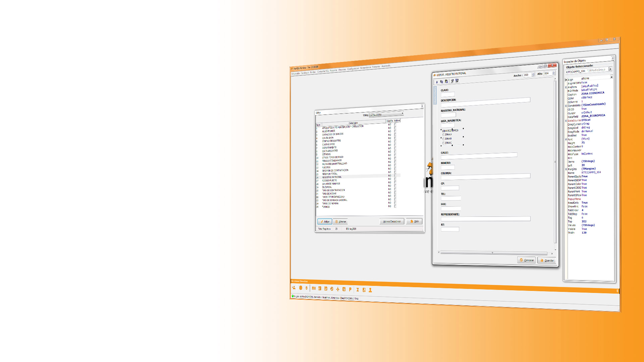Click the add employee shortcut icon
The width and height of the screenshot is (644, 362).
click(x=294, y=288)
